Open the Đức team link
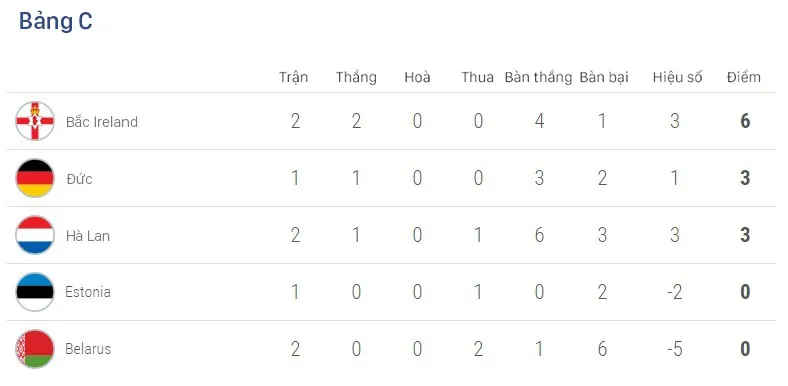The image size is (788, 386). (x=79, y=178)
